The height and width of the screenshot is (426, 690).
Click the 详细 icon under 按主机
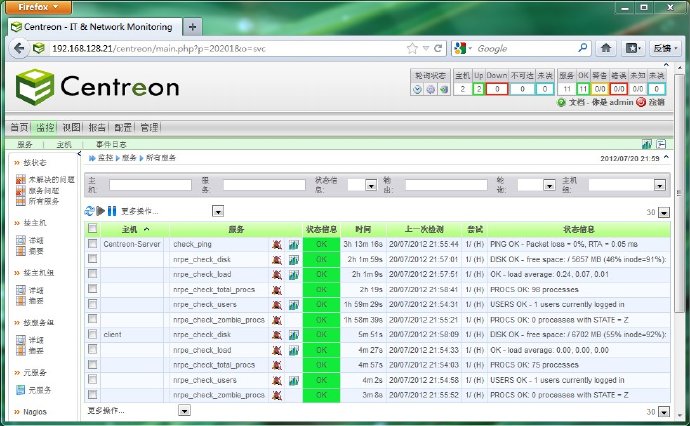pyautogui.click(x=21, y=240)
